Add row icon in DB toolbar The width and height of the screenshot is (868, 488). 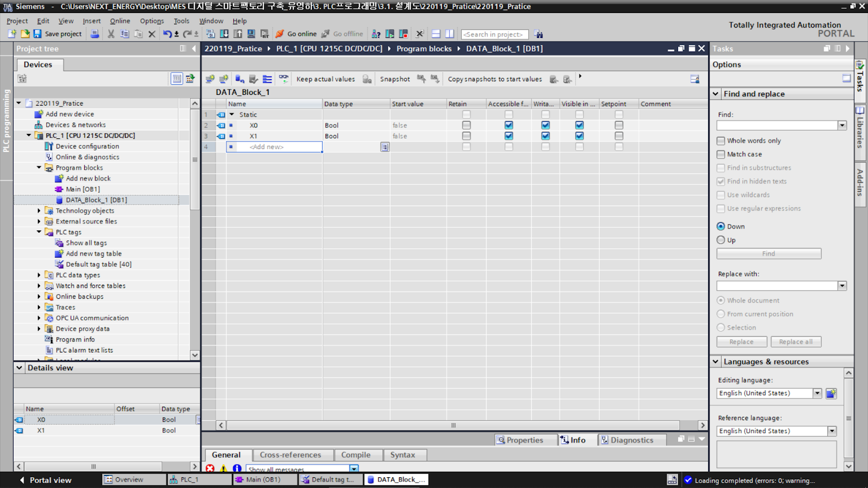click(x=224, y=79)
